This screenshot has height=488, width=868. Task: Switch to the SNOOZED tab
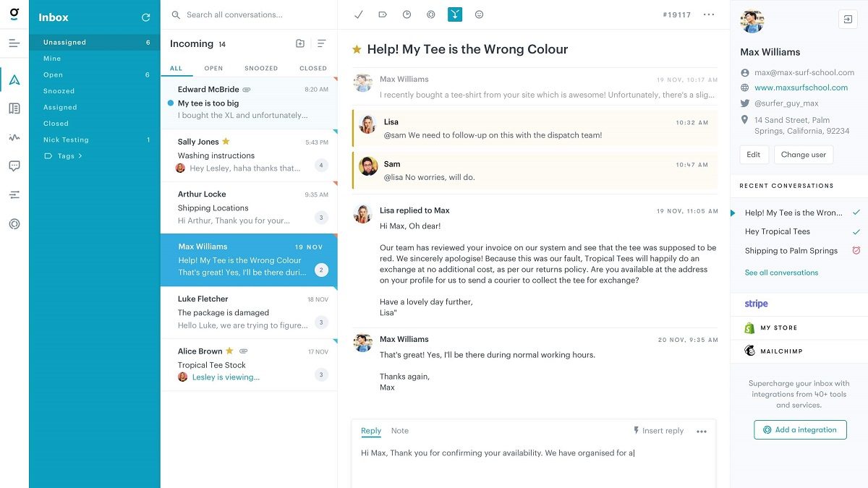pyautogui.click(x=260, y=68)
